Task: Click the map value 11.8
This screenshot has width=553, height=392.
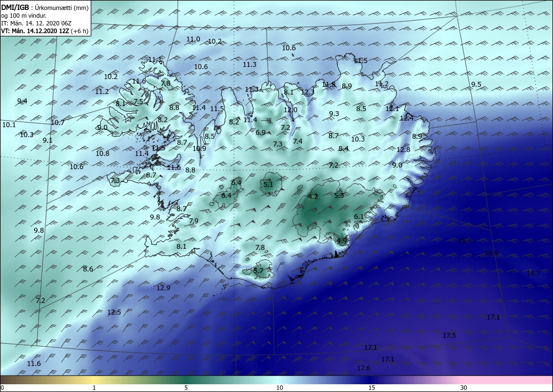Action: 328,84
